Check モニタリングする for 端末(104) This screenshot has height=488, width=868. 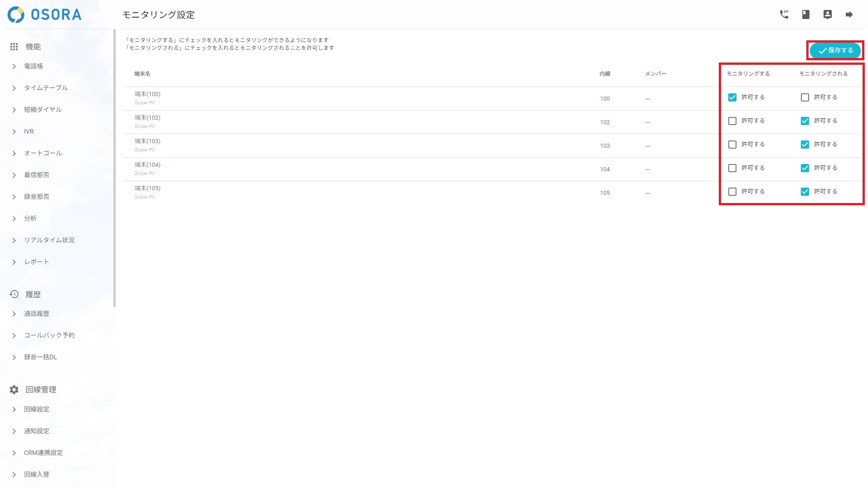pos(732,168)
